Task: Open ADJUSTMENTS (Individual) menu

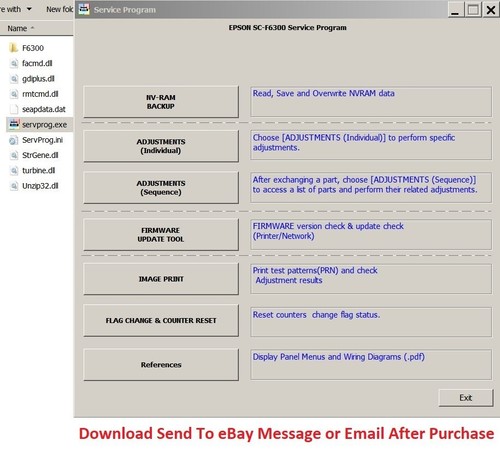Action: (x=161, y=146)
